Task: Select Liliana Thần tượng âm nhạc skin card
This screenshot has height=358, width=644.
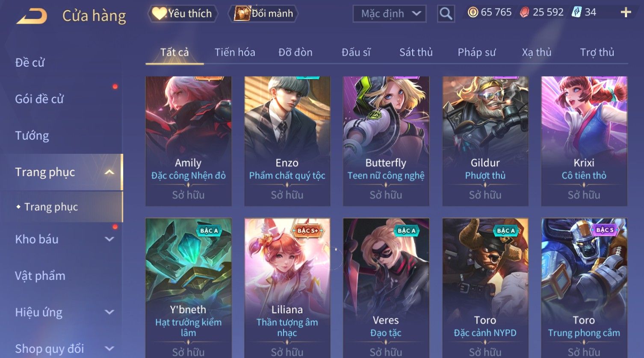Action: (287, 288)
